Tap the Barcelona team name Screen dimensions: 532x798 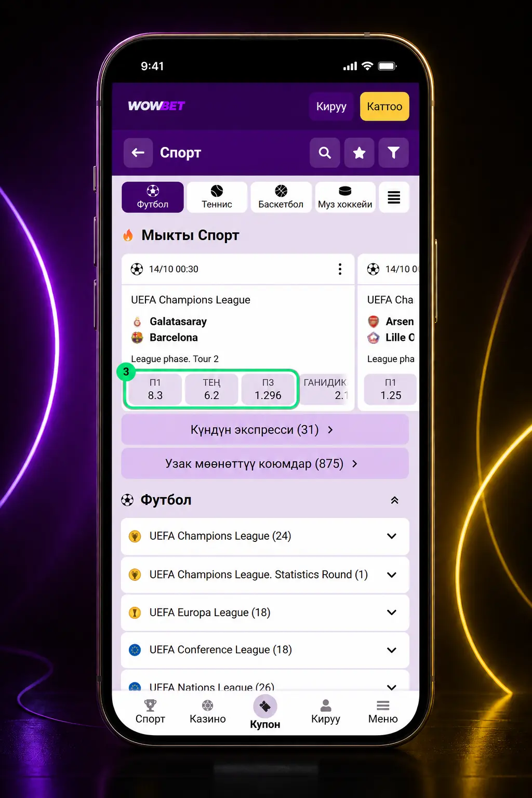pyautogui.click(x=174, y=338)
